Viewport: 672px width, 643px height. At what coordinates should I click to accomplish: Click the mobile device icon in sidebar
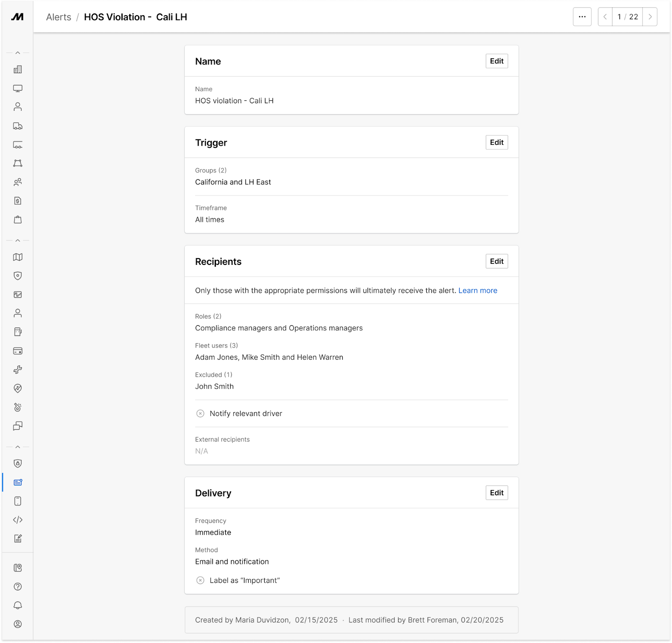point(18,501)
